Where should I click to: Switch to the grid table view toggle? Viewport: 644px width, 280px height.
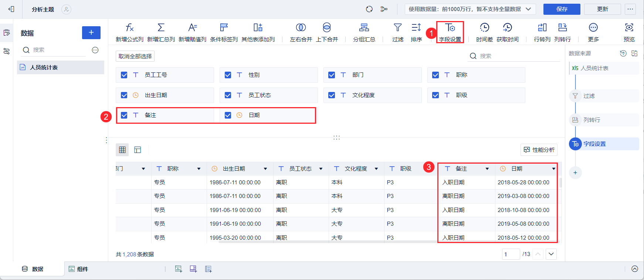122,150
